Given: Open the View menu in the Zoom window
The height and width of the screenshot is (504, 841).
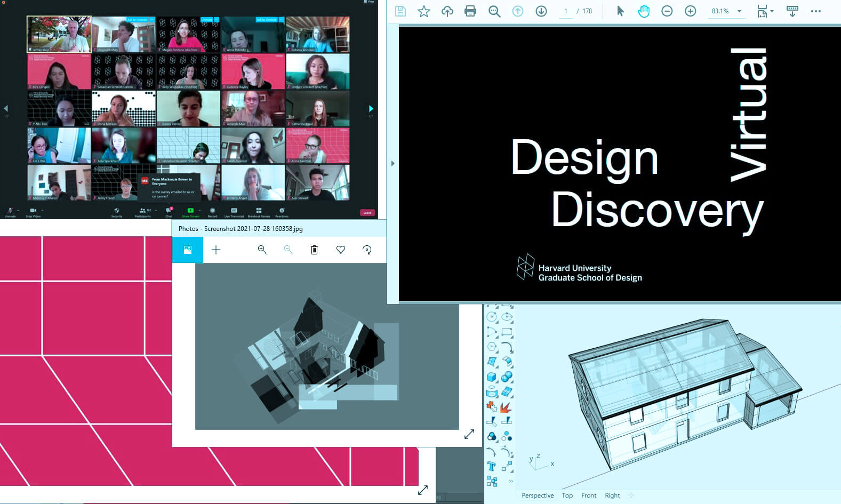Looking at the screenshot, I should (x=369, y=2).
